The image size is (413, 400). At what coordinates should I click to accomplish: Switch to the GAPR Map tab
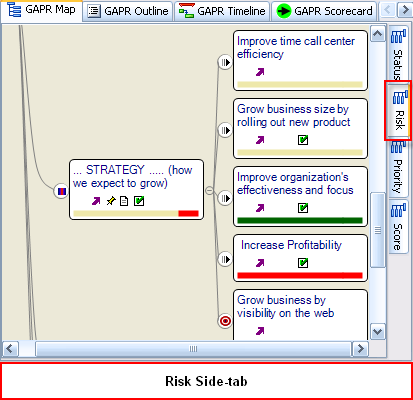click(x=41, y=10)
